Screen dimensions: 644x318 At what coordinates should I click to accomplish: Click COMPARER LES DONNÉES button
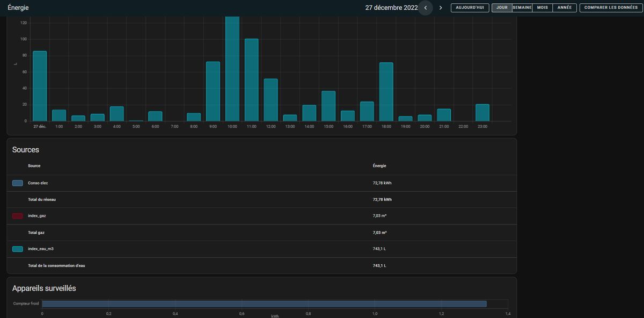(611, 8)
